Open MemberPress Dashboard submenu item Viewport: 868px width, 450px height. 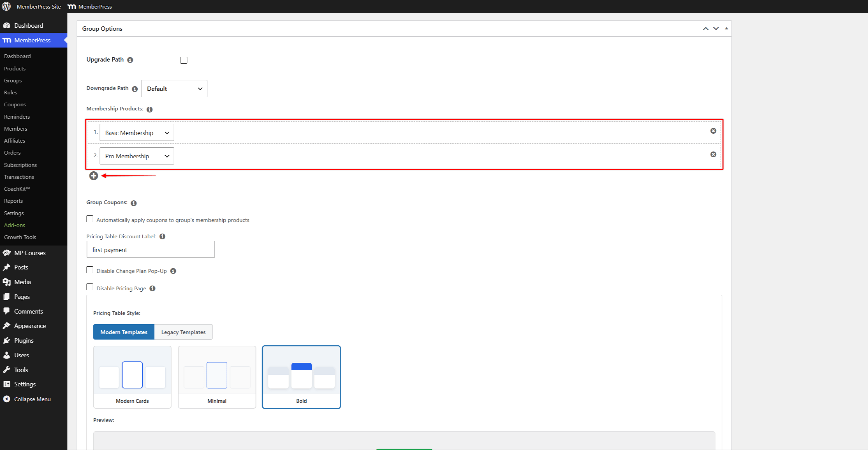click(x=17, y=56)
